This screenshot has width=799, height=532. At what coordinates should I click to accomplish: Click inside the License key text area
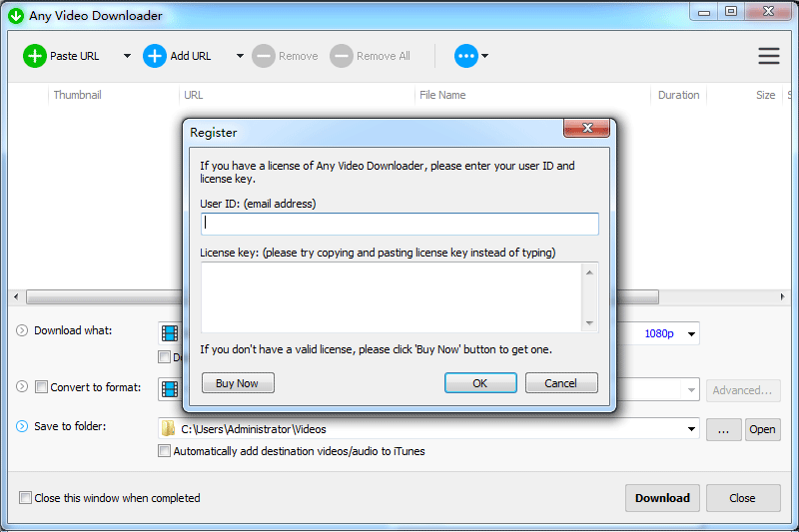coord(391,297)
